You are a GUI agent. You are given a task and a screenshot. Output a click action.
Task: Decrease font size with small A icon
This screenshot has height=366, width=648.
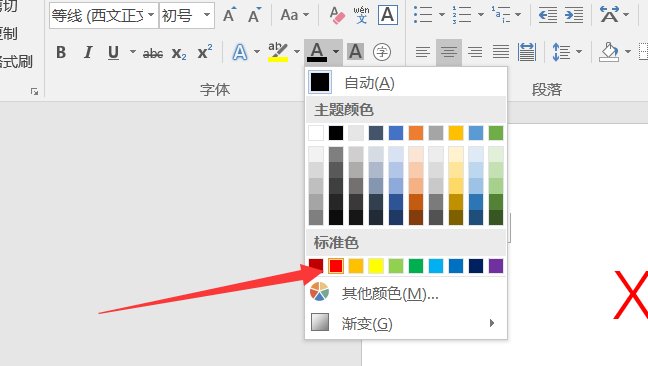pyautogui.click(x=255, y=15)
